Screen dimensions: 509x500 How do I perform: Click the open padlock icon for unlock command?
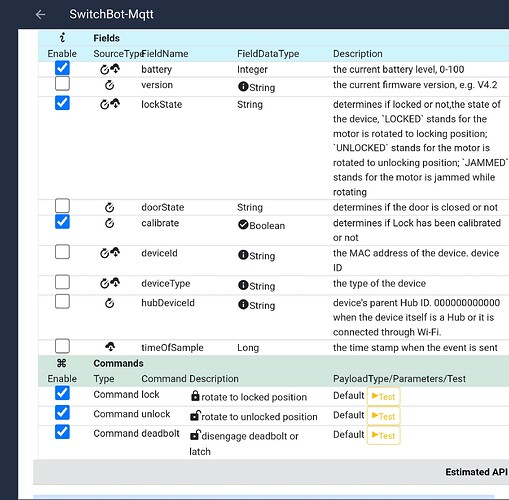(195, 415)
